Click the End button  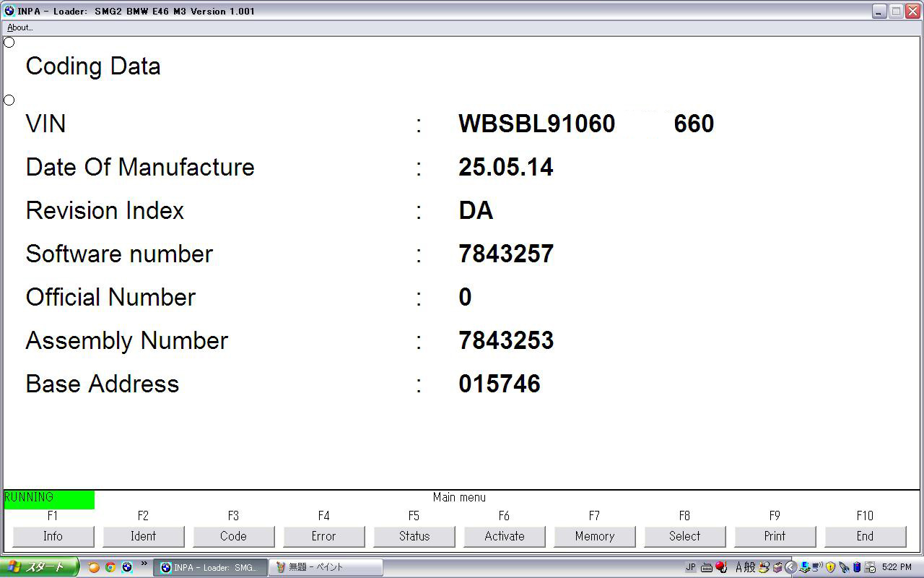[865, 536]
